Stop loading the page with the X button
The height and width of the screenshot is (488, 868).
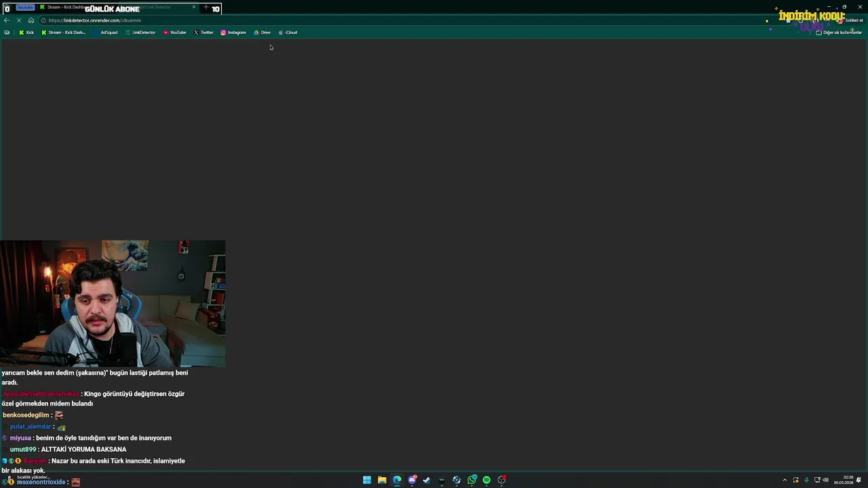pos(19,20)
